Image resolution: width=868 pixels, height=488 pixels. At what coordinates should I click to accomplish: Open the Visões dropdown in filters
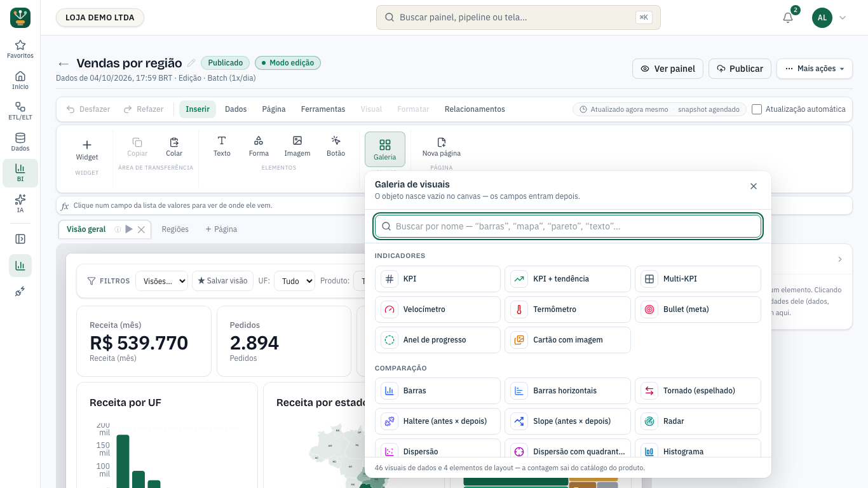pyautogui.click(x=161, y=281)
